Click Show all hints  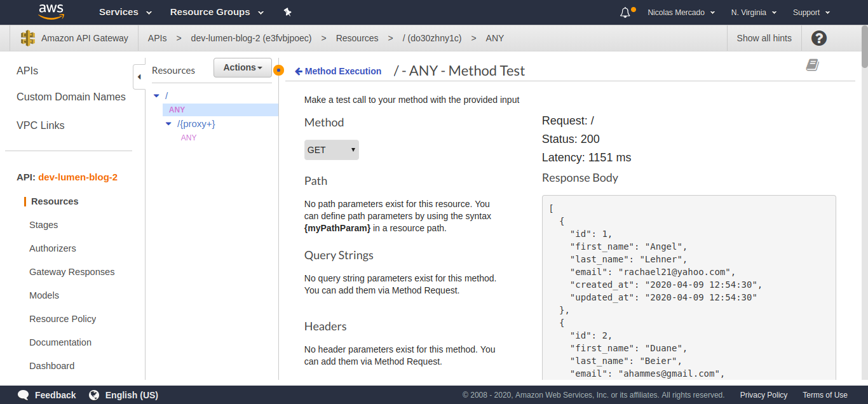click(764, 38)
